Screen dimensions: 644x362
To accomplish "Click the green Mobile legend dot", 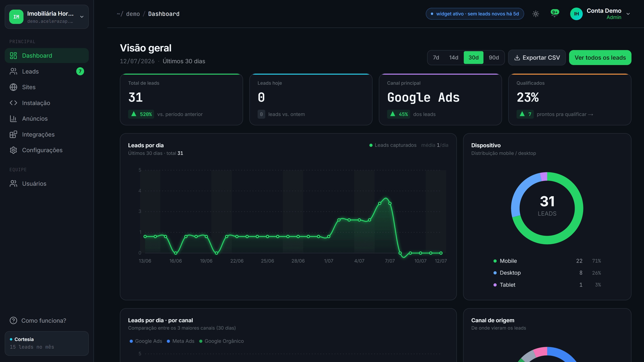I will pyautogui.click(x=495, y=261).
